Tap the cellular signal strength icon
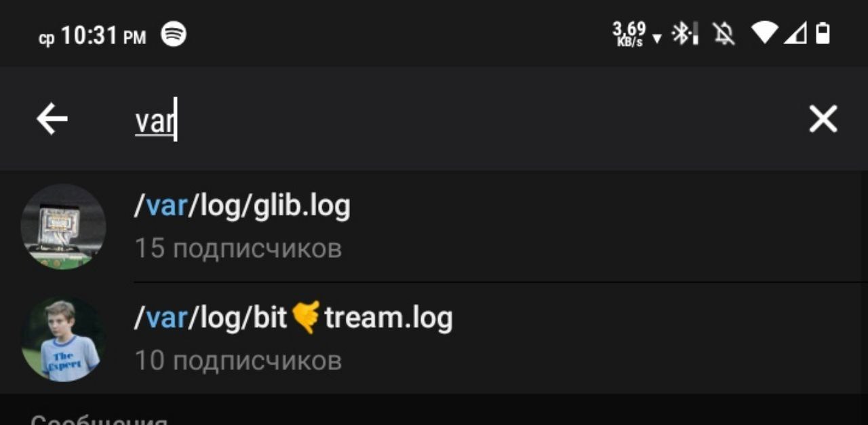The height and width of the screenshot is (425, 868). pos(795,33)
